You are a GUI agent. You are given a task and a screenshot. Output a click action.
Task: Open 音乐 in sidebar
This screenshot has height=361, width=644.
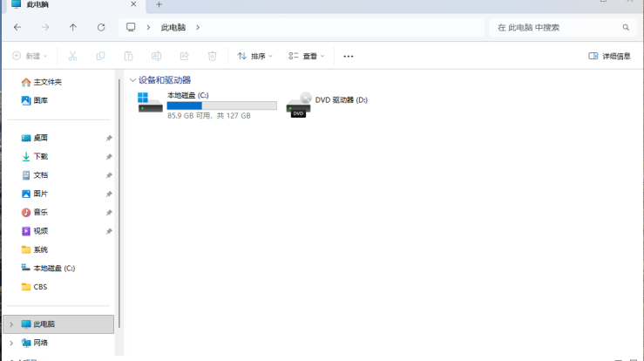click(35, 212)
